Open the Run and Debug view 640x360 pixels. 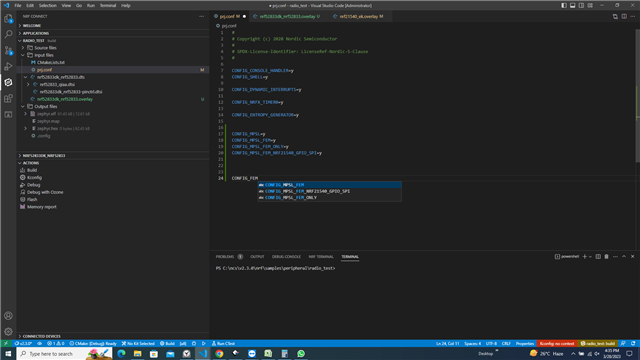pyautogui.click(x=8, y=66)
